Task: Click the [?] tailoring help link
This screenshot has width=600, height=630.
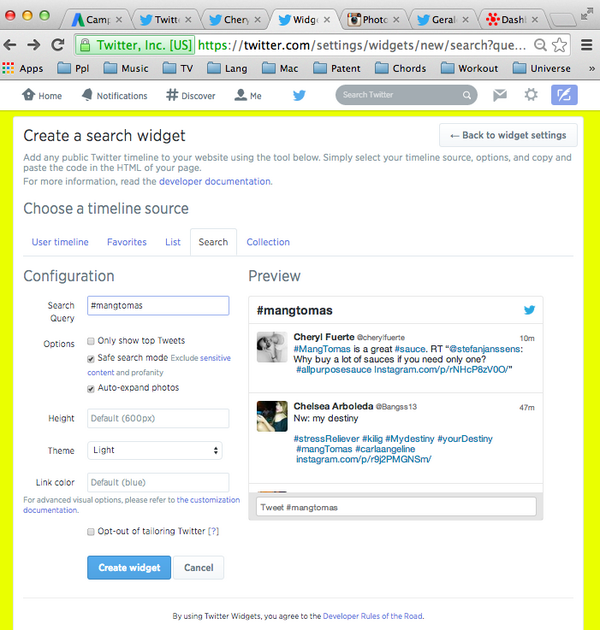Action: coord(213,531)
